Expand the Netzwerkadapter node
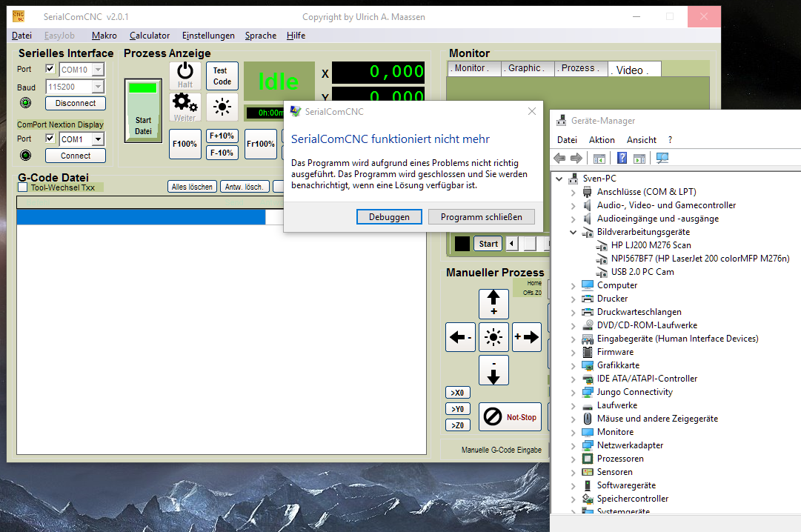 [574, 445]
